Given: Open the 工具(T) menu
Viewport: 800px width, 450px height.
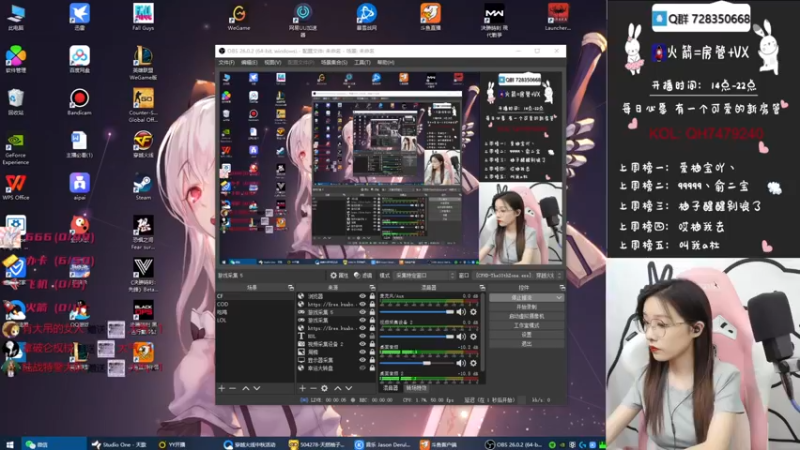Looking at the screenshot, I should point(362,62).
